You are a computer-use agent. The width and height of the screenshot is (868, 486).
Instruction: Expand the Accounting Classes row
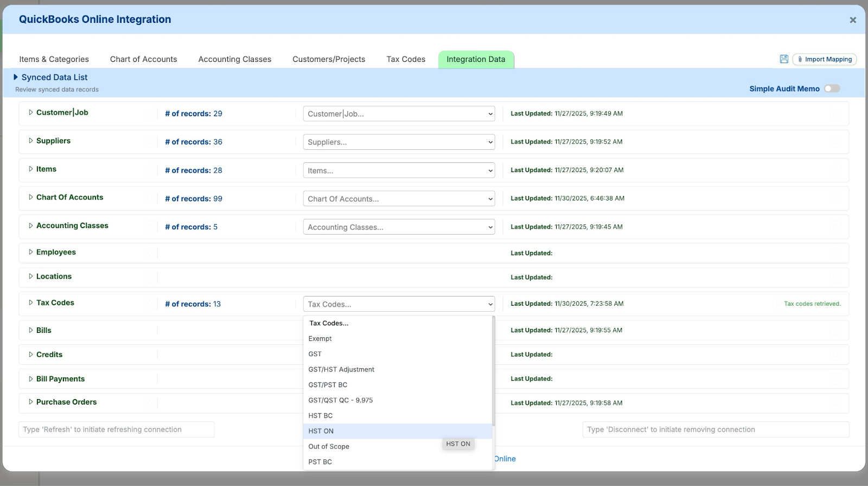point(31,225)
